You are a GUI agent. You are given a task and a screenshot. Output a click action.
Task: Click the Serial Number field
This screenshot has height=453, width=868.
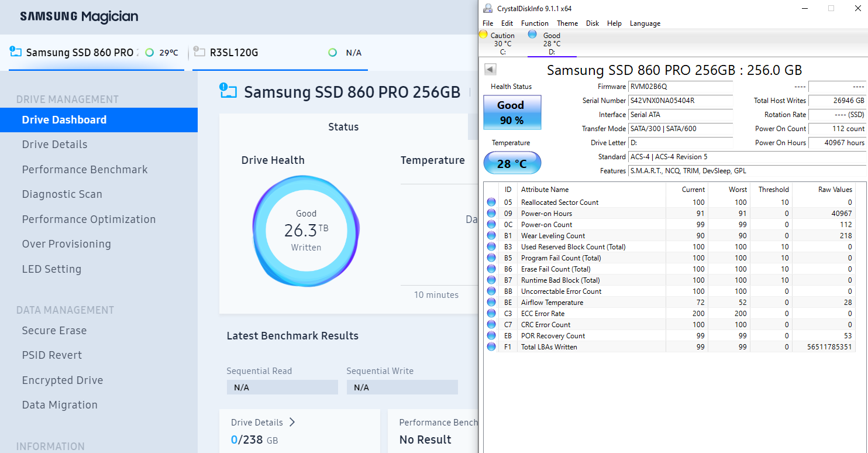coord(680,101)
